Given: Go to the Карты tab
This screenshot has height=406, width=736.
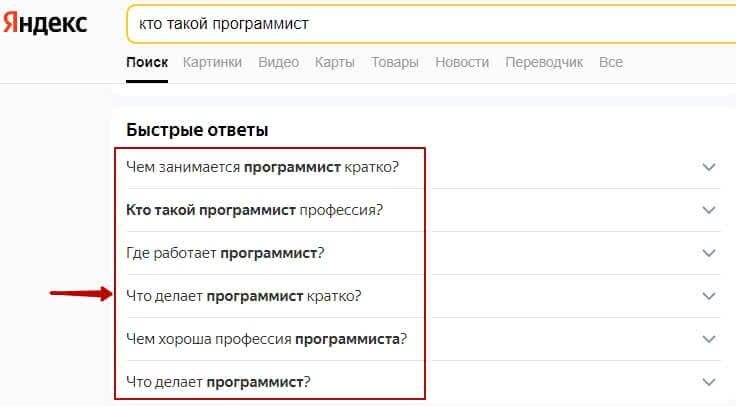Looking at the screenshot, I should 335,62.
